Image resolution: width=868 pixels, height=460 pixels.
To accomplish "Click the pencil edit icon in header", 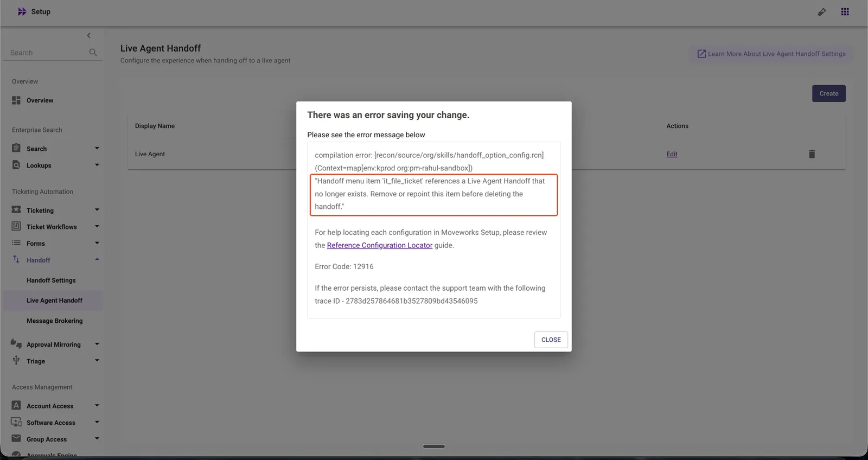I will click(822, 12).
